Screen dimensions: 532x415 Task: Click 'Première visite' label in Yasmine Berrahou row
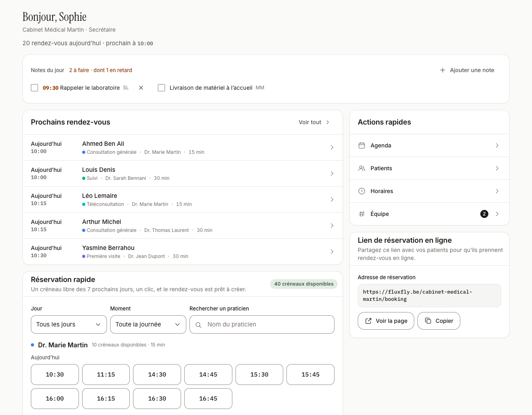pyautogui.click(x=103, y=256)
